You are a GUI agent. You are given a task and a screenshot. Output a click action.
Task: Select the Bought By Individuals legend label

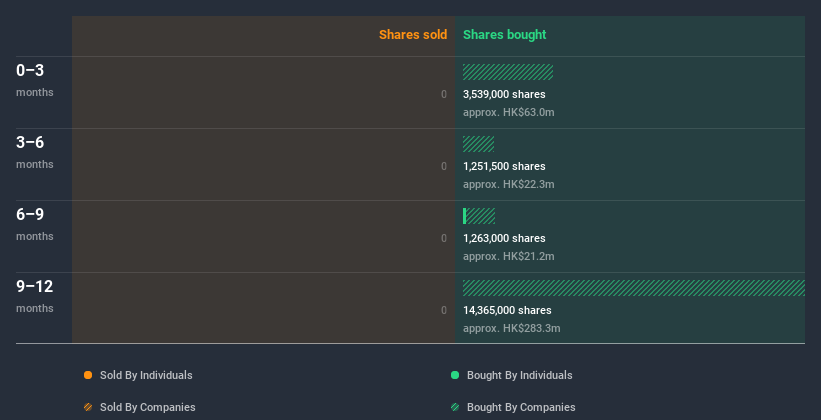519,375
